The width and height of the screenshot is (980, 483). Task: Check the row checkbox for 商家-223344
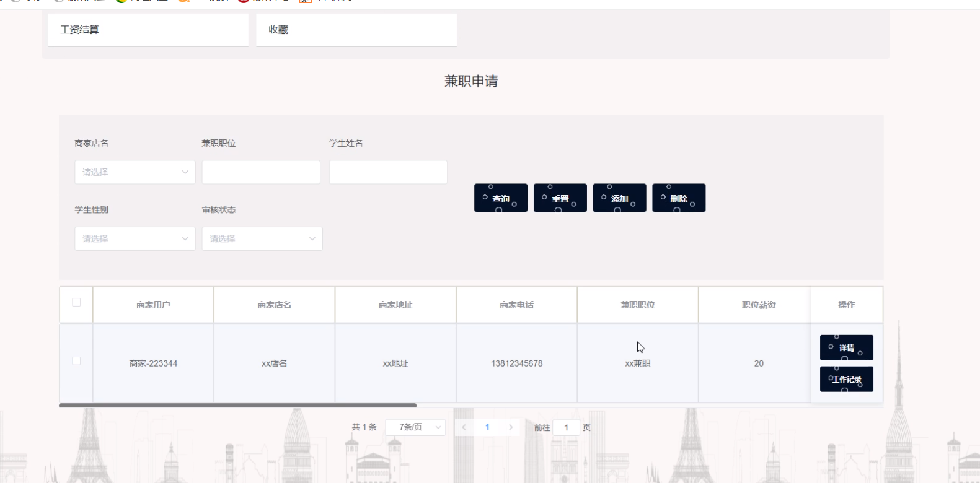tap(76, 361)
